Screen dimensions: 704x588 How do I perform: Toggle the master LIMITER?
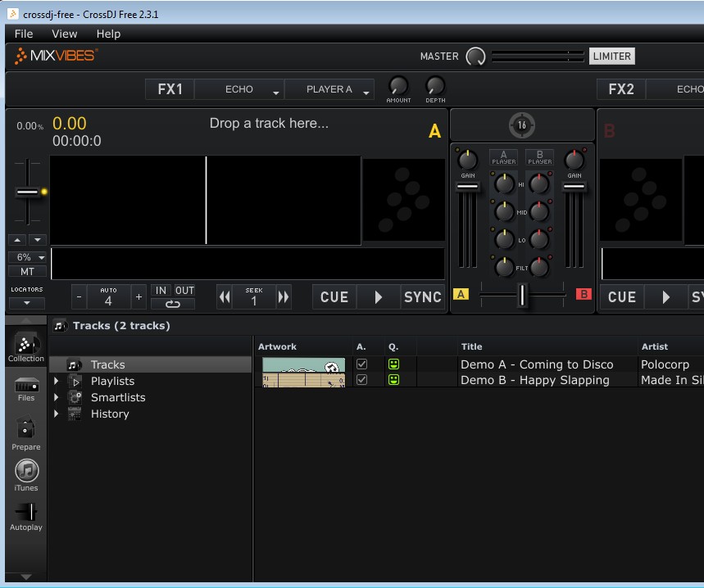(x=611, y=57)
